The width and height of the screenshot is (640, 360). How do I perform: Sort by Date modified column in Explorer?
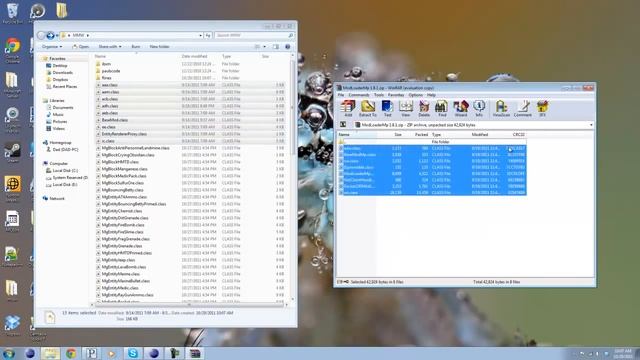(194, 56)
